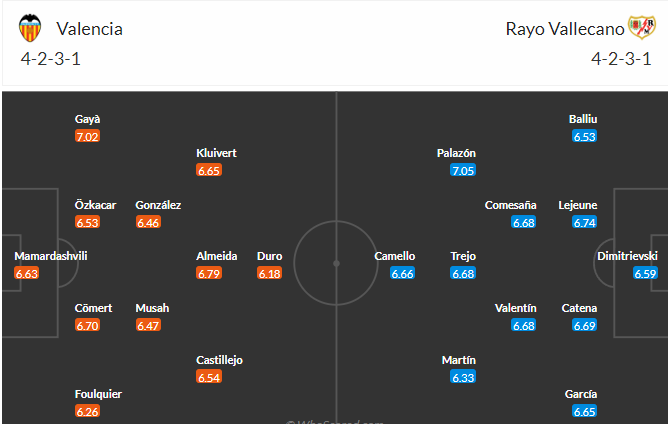Select player Castillejo on the pitch

click(219, 361)
